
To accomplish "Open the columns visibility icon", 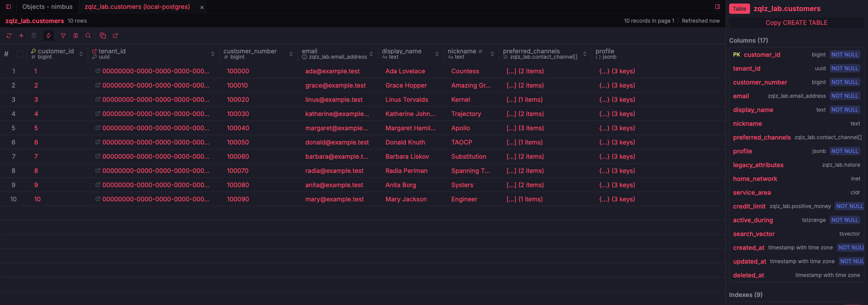I will click(x=76, y=36).
